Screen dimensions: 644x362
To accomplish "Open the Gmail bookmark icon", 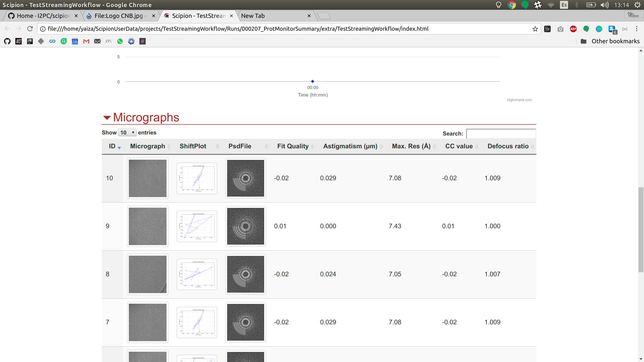I will tap(86, 41).
